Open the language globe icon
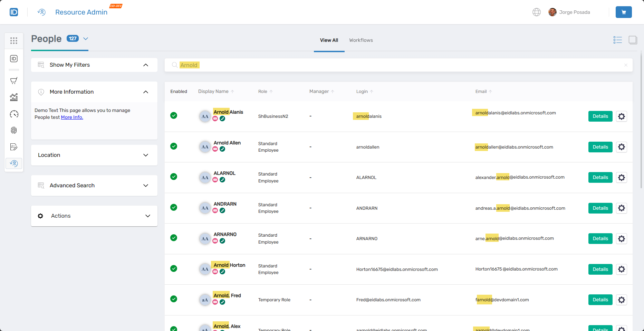Viewport: 644px width, 331px height. [x=536, y=12]
